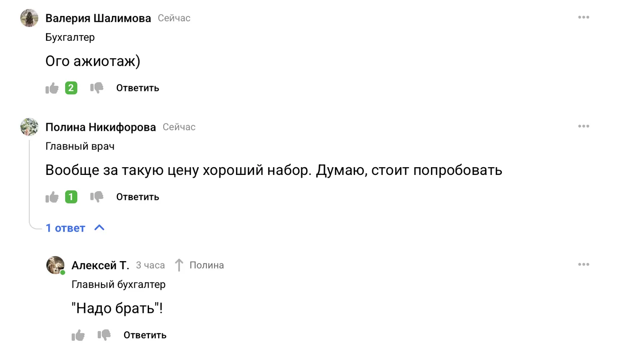Reply to Валерия Шалимова via Ответить
644x349 pixels.
[x=138, y=88]
